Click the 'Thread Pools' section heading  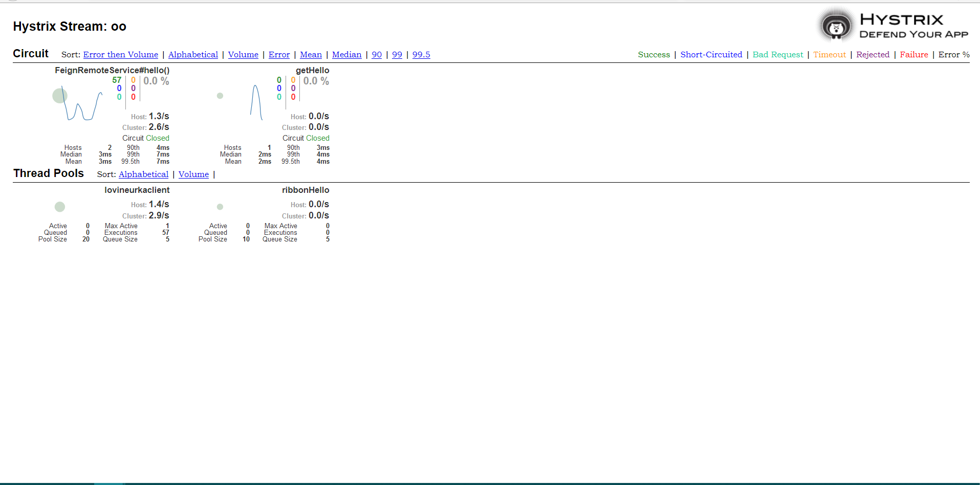[49, 173]
